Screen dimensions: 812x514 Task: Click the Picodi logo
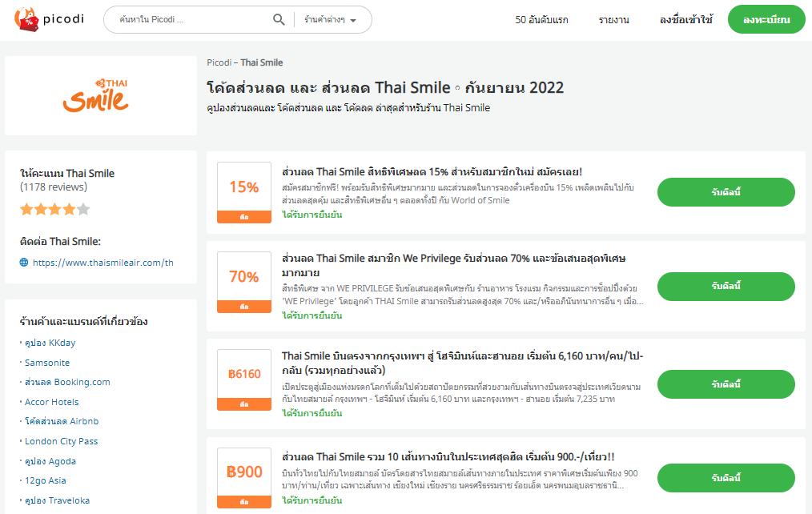pyautogui.click(x=49, y=20)
